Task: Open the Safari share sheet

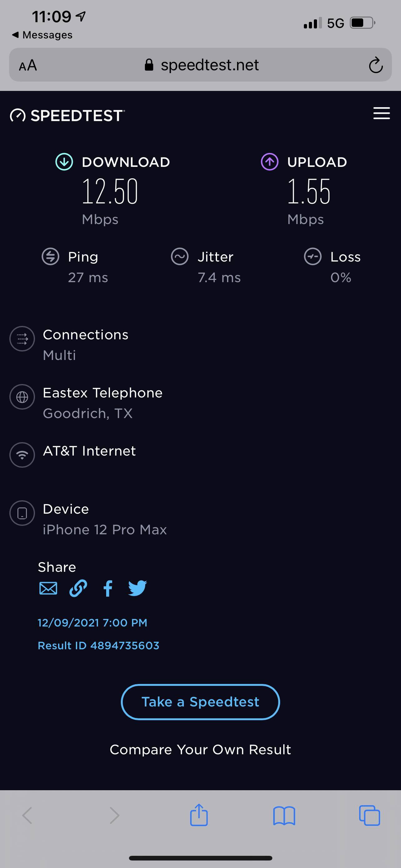Action: click(199, 815)
